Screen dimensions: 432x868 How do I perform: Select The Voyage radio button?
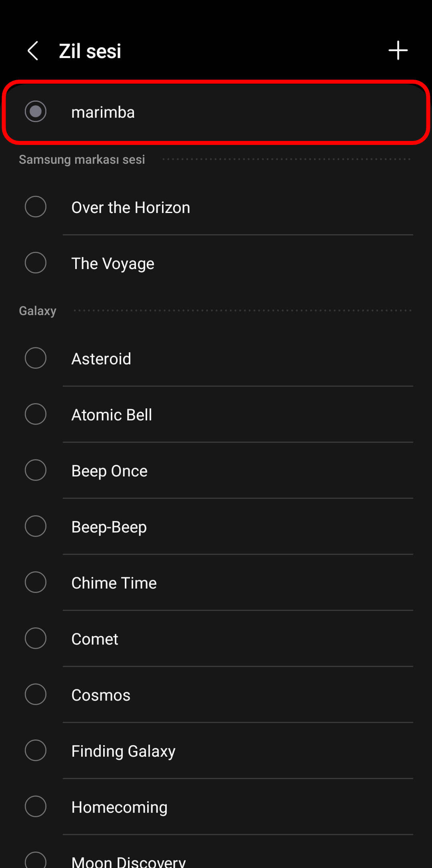click(36, 263)
